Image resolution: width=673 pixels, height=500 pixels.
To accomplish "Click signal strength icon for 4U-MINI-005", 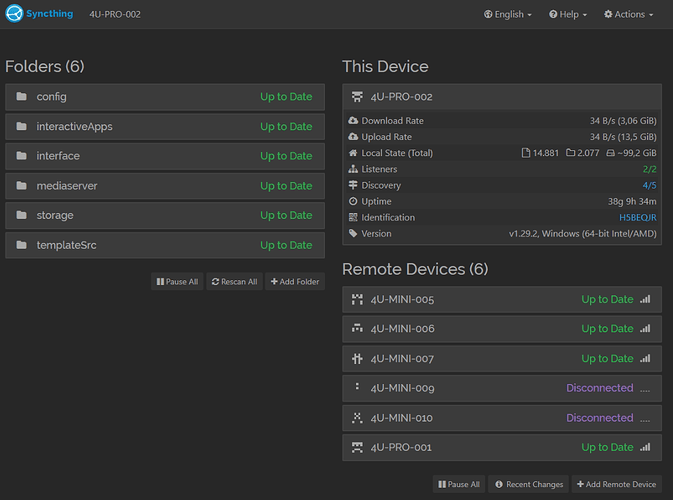I will click(645, 299).
